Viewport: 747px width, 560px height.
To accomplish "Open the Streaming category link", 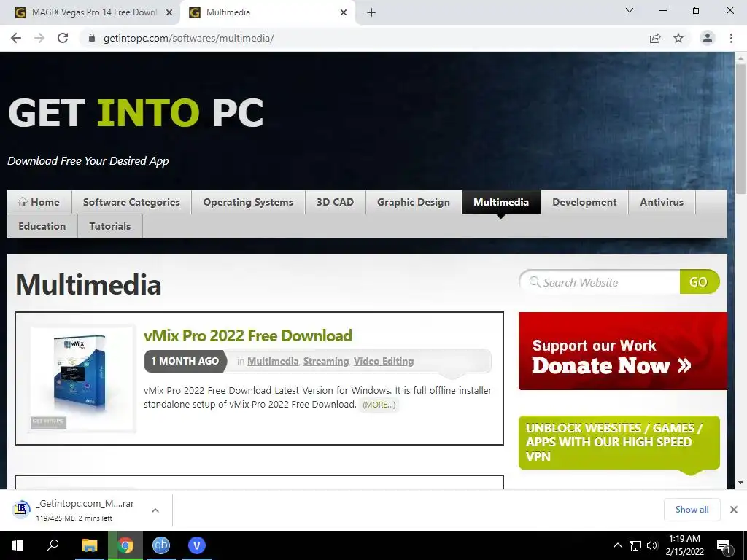I will click(x=326, y=361).
